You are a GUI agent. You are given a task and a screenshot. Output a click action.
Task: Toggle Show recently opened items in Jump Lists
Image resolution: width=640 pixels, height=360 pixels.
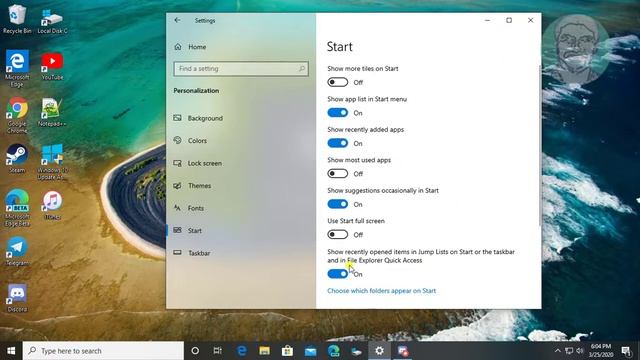click(338, 274)
